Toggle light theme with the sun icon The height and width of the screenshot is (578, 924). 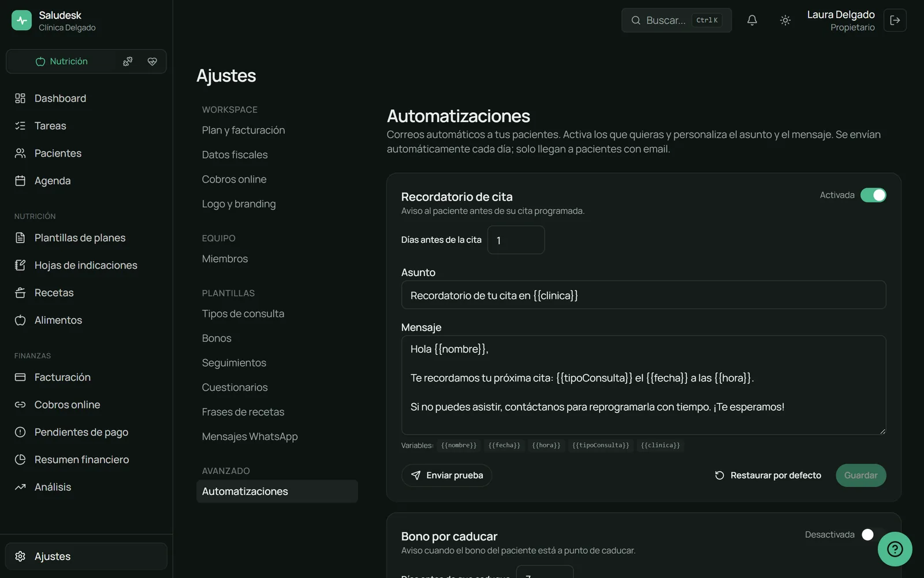[x=785, y=20]
